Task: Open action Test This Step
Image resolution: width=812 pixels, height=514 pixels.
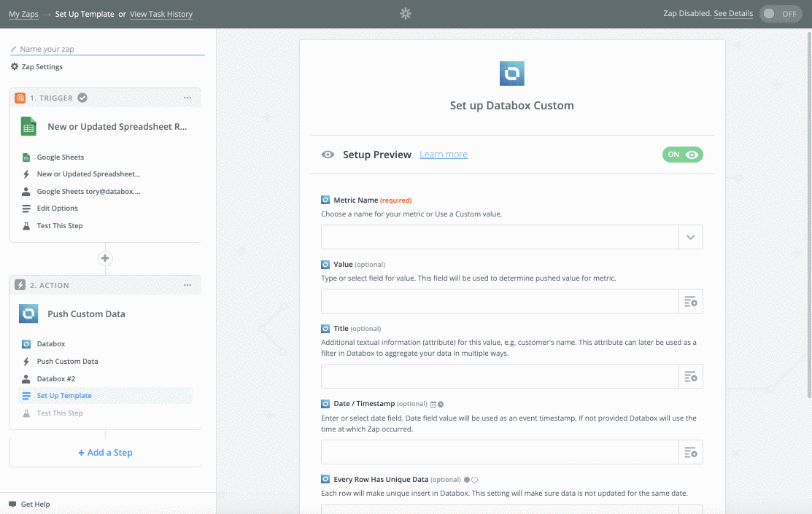Action: click(60, 413)
